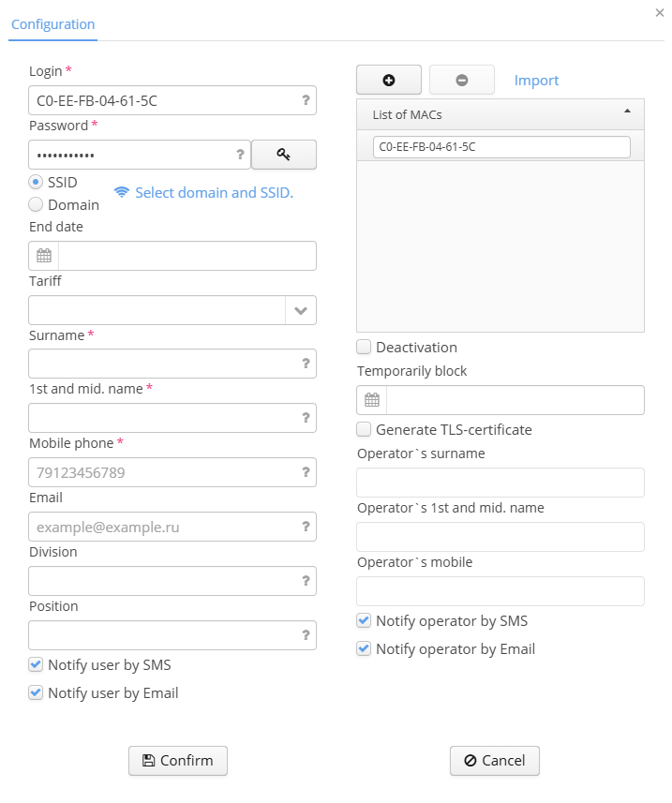Click the Email field help question mark
The height and width of the screenshot is (803, 672).
coord(306,527)
